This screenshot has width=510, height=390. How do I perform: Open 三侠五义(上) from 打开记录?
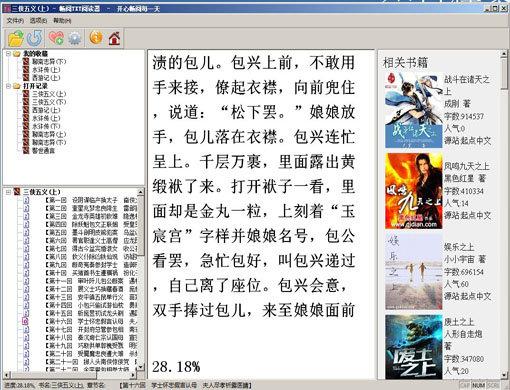(x=49, y=94)
